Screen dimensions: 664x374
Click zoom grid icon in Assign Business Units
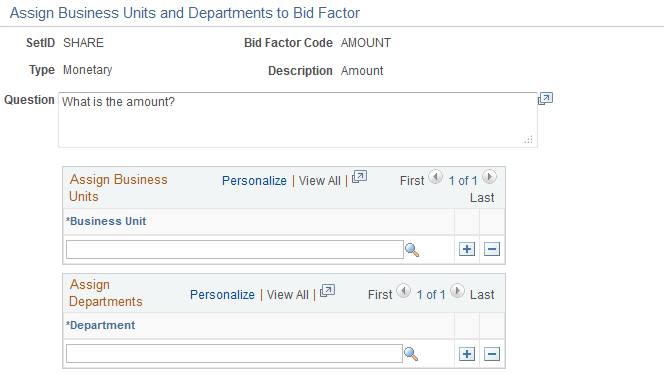[360, 177]
